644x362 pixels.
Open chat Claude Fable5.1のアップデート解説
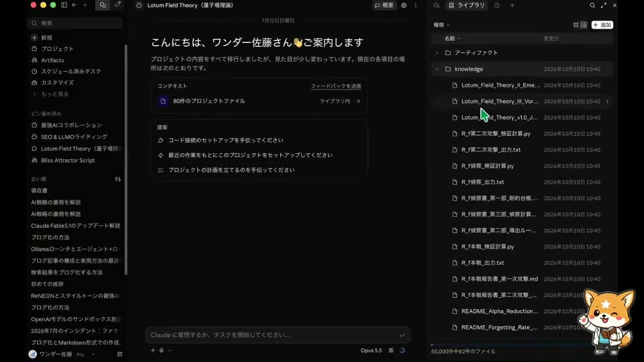pos(75,226)
